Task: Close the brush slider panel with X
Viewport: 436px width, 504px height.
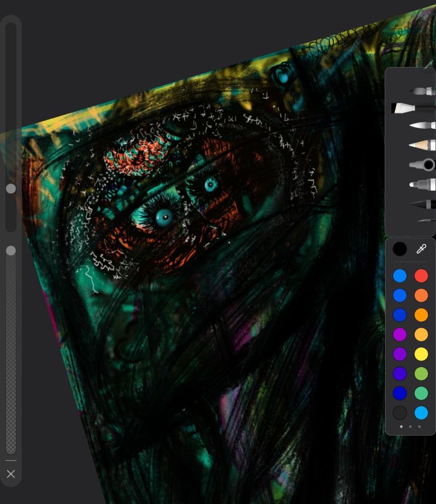Action: (11, 474)
